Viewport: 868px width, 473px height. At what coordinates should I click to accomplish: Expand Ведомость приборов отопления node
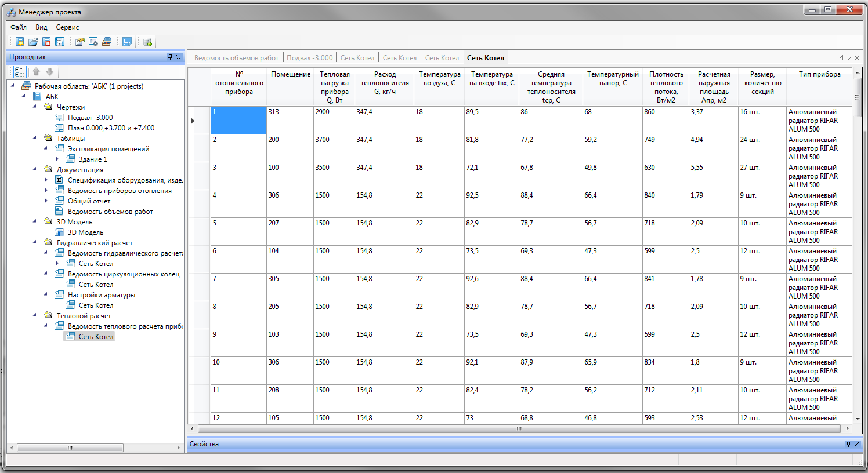coord(46,191)
